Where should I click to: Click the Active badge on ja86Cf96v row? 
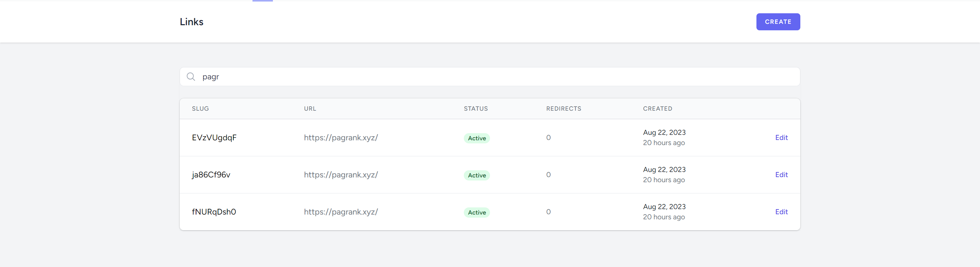click(476, 175)
